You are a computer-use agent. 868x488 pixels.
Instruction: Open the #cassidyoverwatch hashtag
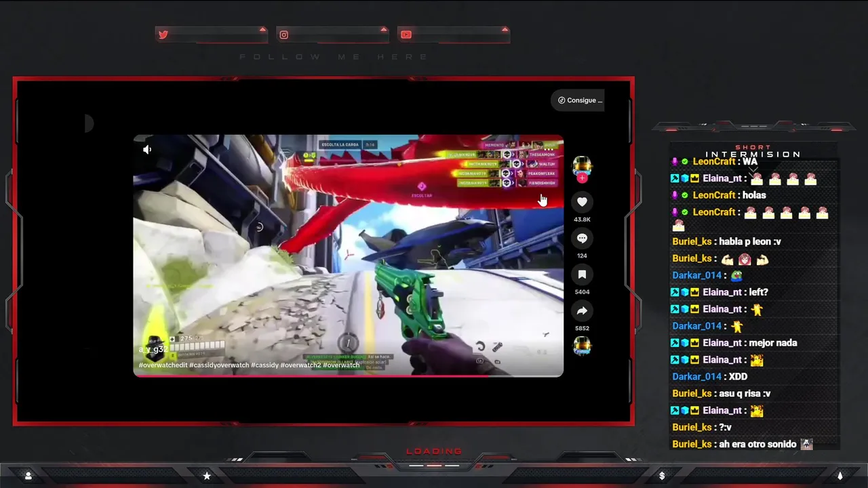pos(219,365)
